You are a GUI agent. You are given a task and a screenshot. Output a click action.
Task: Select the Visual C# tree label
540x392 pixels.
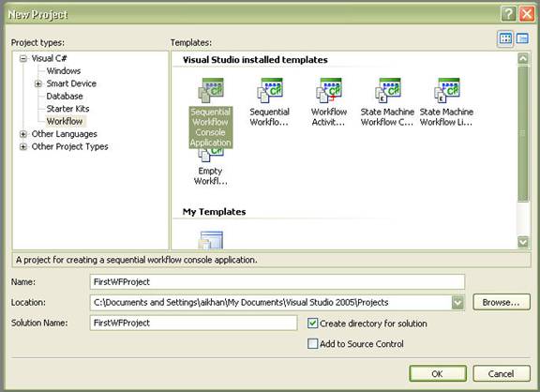(50, 58)
